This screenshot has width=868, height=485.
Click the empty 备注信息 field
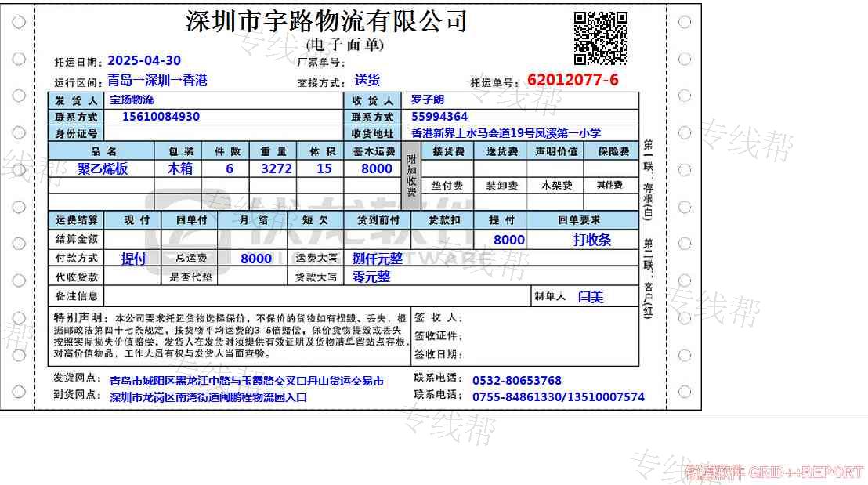coord(317,296)
